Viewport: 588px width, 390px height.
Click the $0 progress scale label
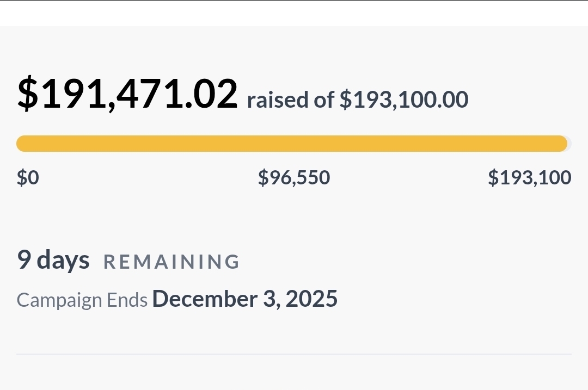coord(28,178)
